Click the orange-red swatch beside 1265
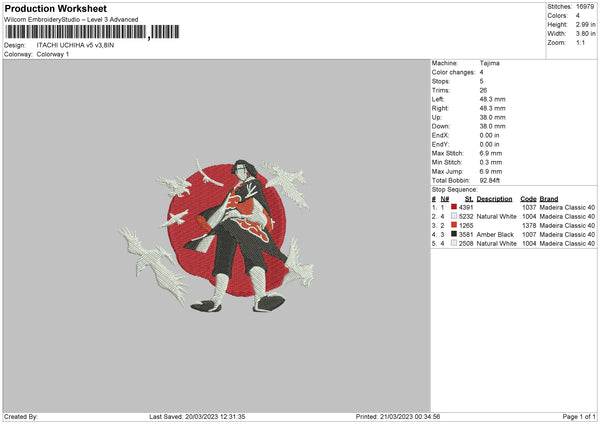The height and width of the screenshot is (424, 600). tap(454, 225)
